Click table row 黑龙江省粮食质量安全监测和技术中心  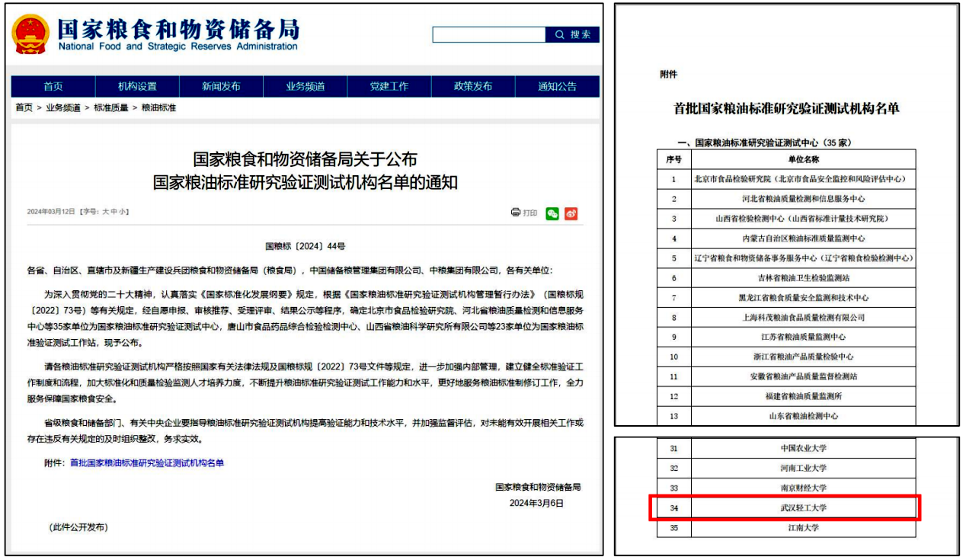pyautogui.click(x=786, y=298)
